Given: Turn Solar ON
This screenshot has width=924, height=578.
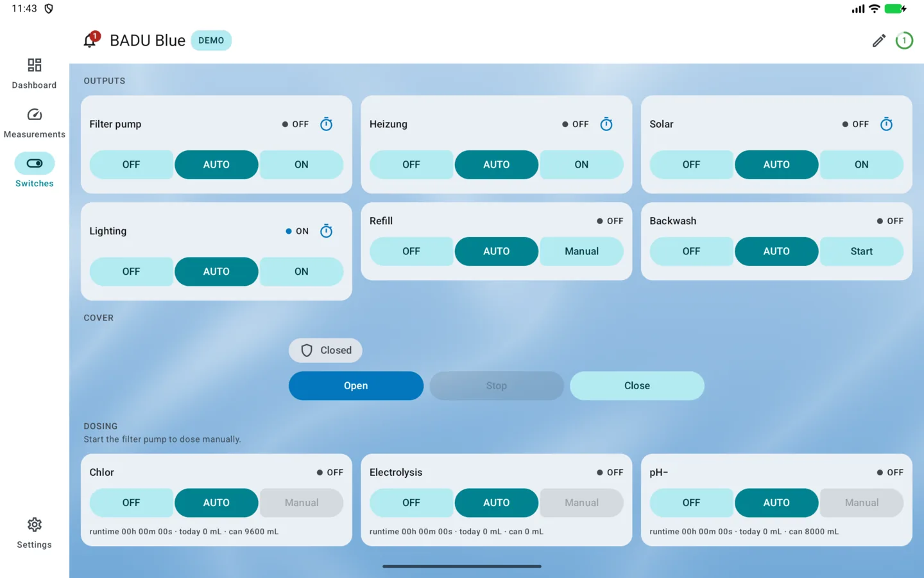Looking at the screenshot, I should [862, 164].
